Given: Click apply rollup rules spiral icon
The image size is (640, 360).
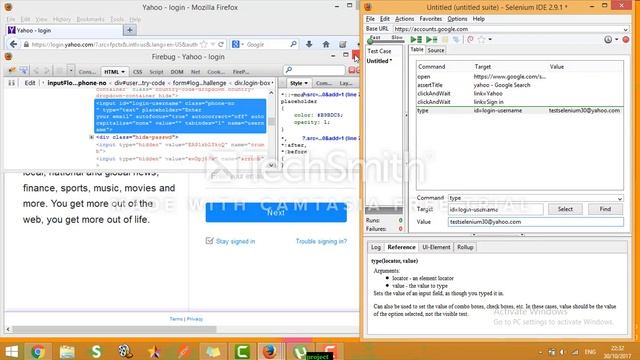Looking at the screenshot, I should coord(470,39).
